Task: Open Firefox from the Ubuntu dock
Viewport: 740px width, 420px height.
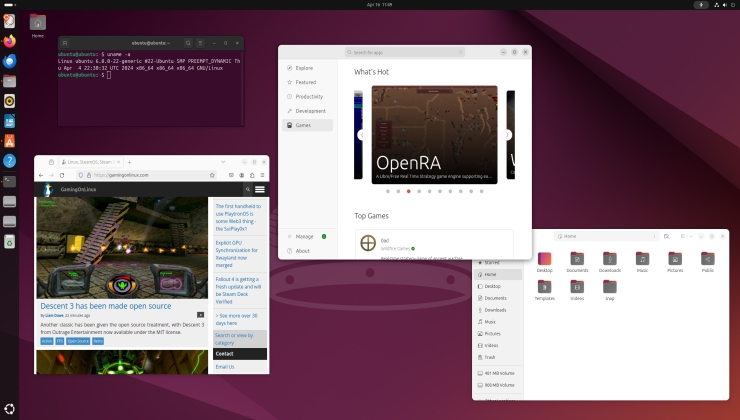Action: 10,41
